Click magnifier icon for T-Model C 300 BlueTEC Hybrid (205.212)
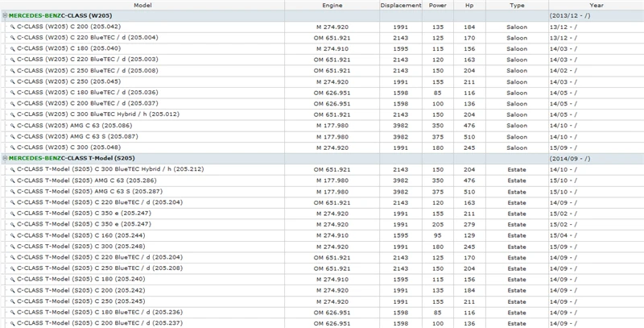This screenshot has height=328, width=644. [12, 169]
